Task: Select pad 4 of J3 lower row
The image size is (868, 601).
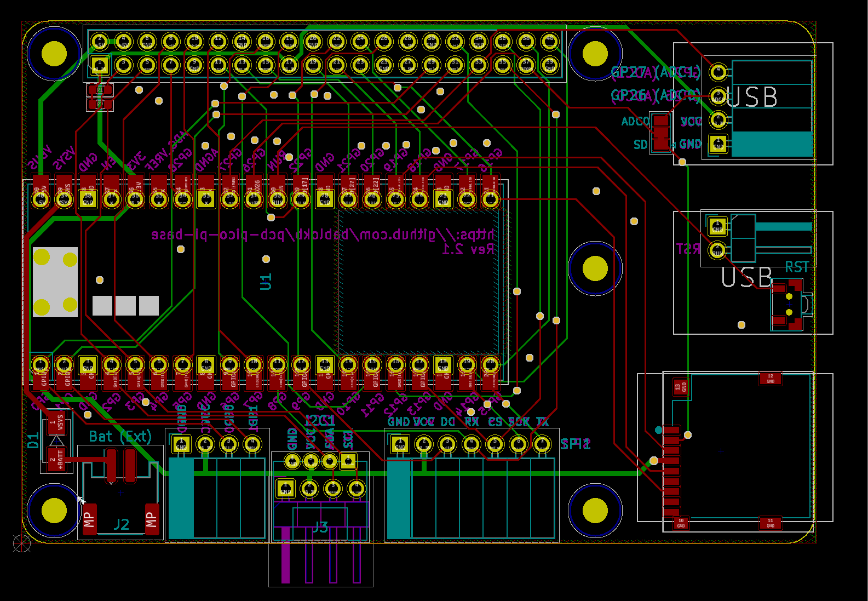Action: pyautogui.click(x=357, y=488)
